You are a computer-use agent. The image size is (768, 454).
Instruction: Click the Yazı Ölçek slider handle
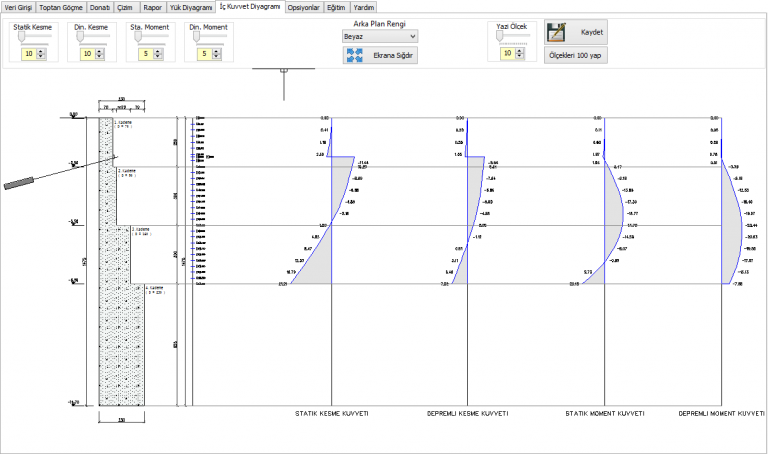(500, 36)
